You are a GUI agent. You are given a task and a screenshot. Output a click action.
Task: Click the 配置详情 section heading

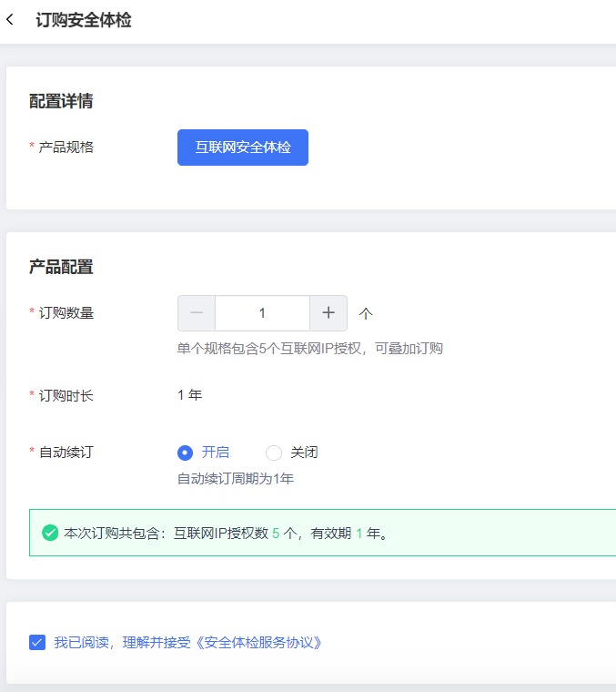coord(61,101)
